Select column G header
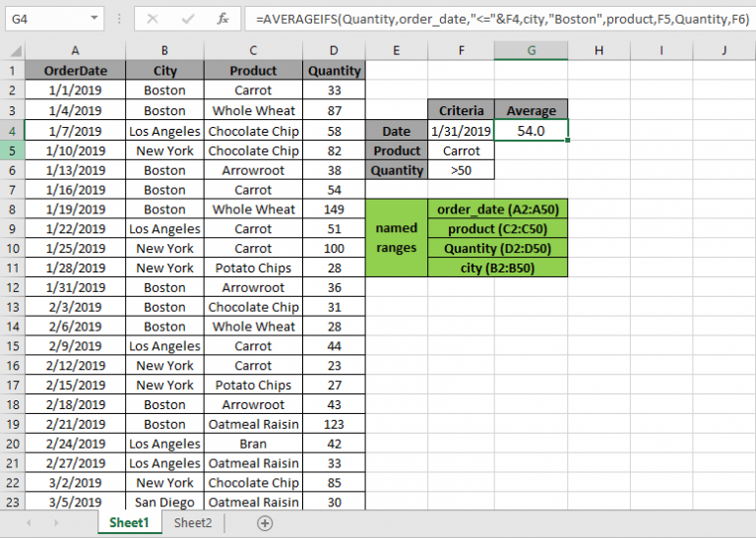 pyautogui.click(x=531, y=50)
